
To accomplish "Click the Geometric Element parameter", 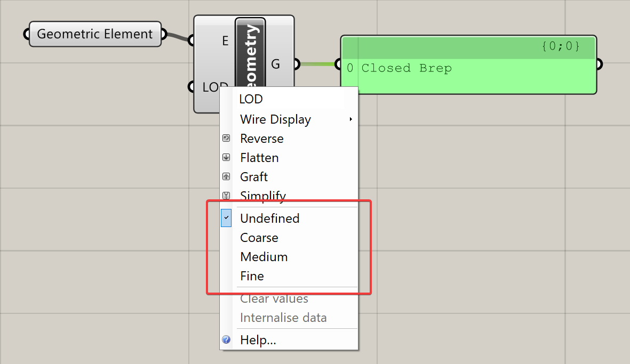I will point(95,34).
